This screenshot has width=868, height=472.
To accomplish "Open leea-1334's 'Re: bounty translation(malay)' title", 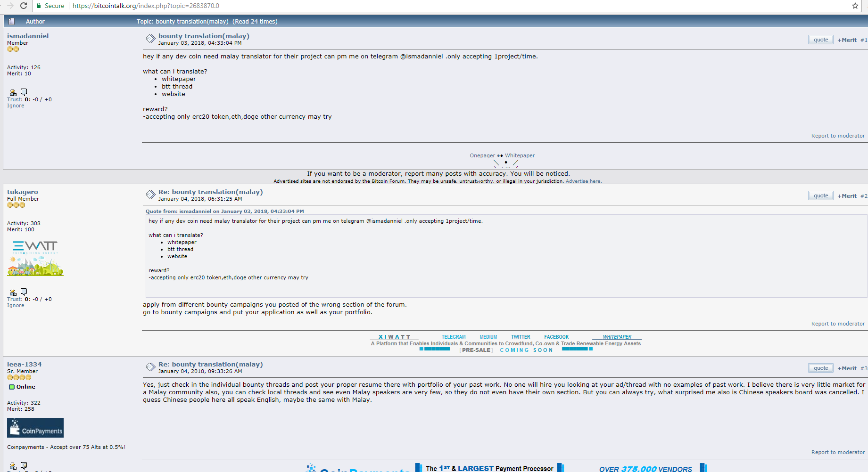I will [x=210, y=364].
